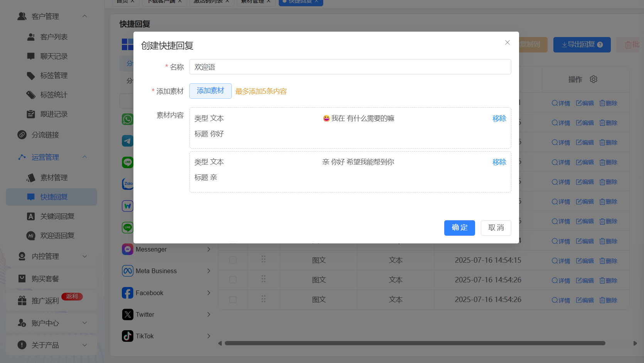Open 关键词回复 in the sidebar
The height and width of the screenshot is (363, 644).
57,216
